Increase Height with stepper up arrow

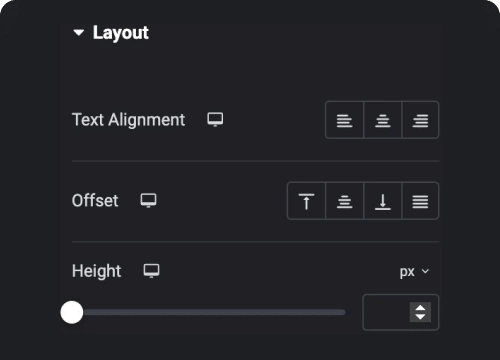point(420,308)
